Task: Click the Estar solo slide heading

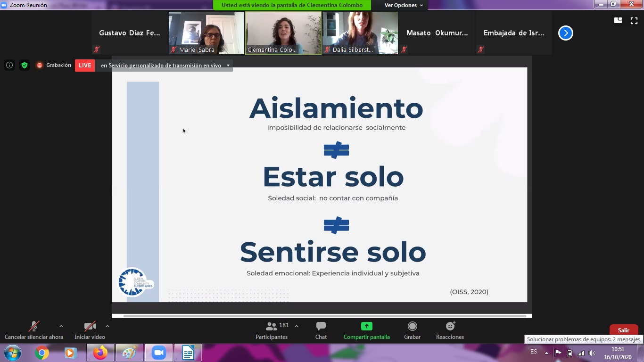Action: [x=333, y=177]
